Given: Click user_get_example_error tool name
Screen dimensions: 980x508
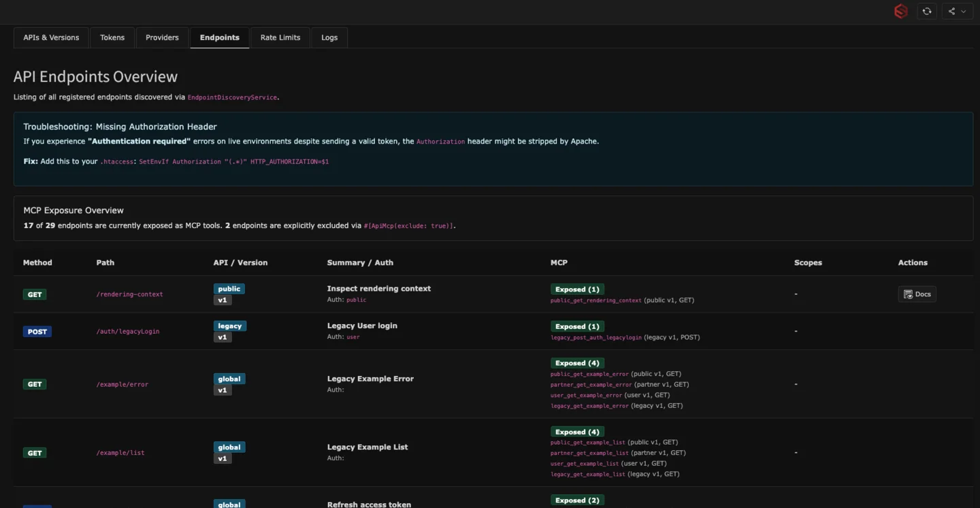Looking at the screenshot, I should tap(587, 395).
